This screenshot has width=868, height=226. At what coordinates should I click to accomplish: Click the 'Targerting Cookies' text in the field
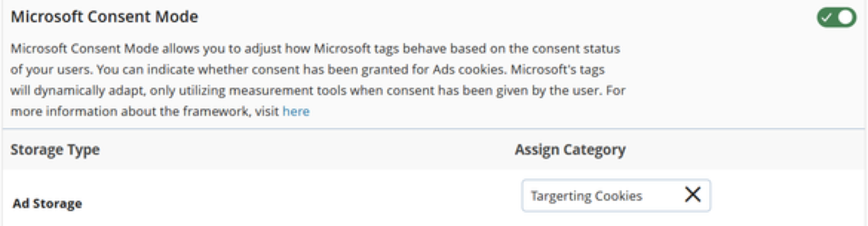point(586,196)
